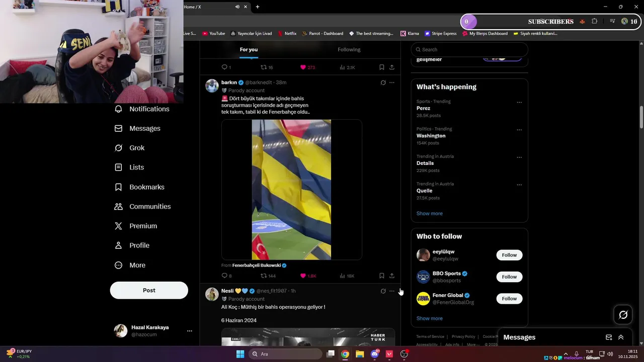Follow Fener Global

(509, 299)
